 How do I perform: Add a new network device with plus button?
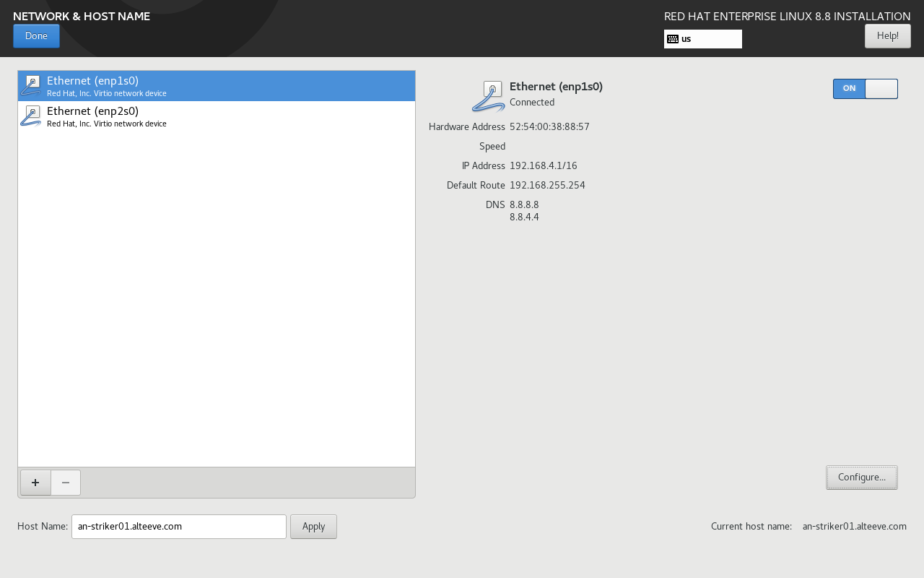[x=35, y=483]
